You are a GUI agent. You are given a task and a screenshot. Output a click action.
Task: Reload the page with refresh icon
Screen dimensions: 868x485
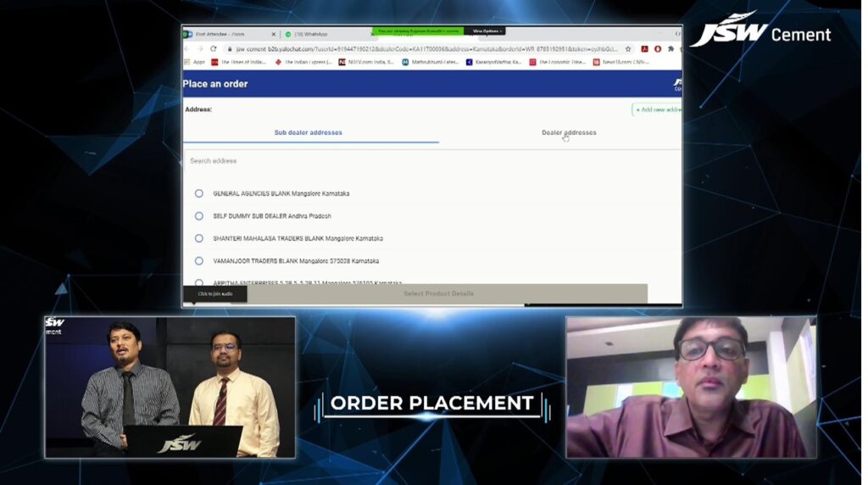pos(213,49)
